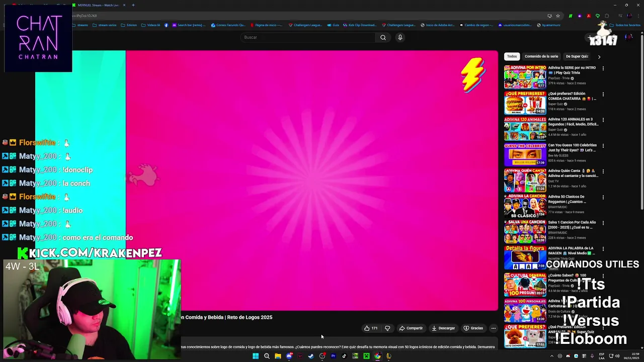Like the video with 171 likes
Viewport: 644px width, 362px height.
pyautogui.click(x=371, y=328)
